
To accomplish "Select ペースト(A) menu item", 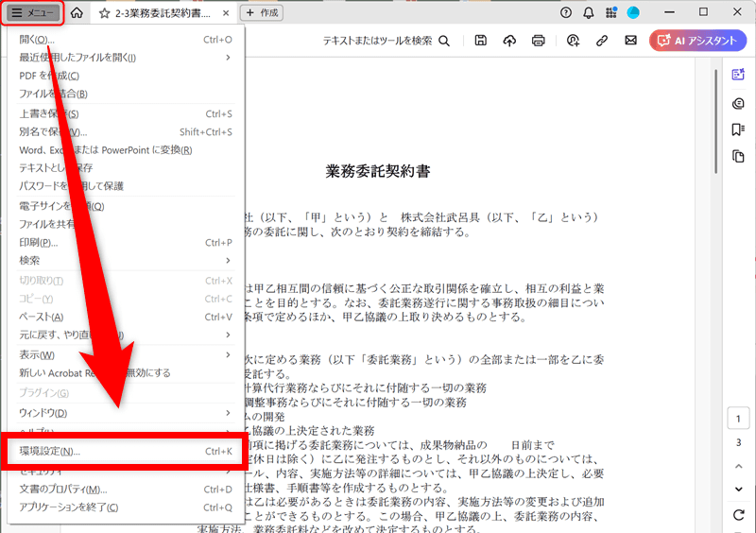I will tap(126, 317).
